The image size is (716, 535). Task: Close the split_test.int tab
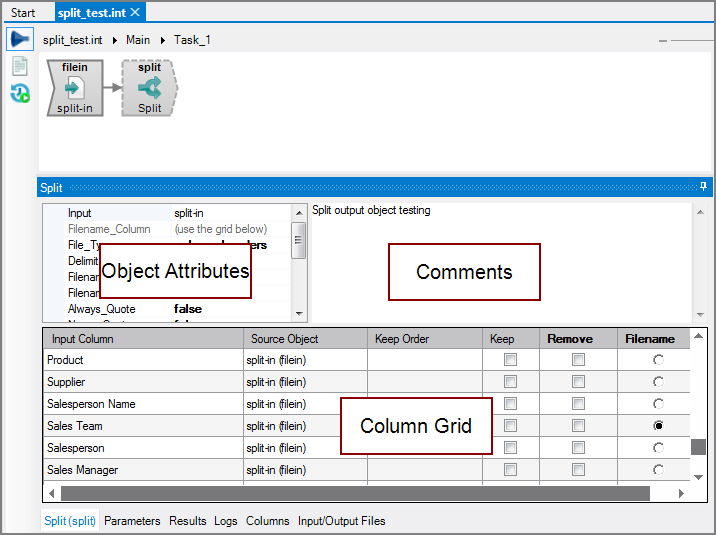tap(136, 12)
